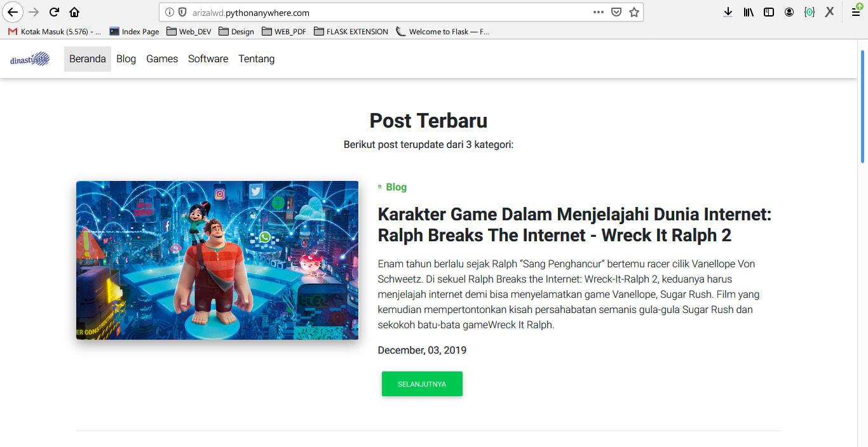The height and width of the screenshot is (447, 868).
Task: Click the dinasti site logo
Action: (x=30, y=59)
